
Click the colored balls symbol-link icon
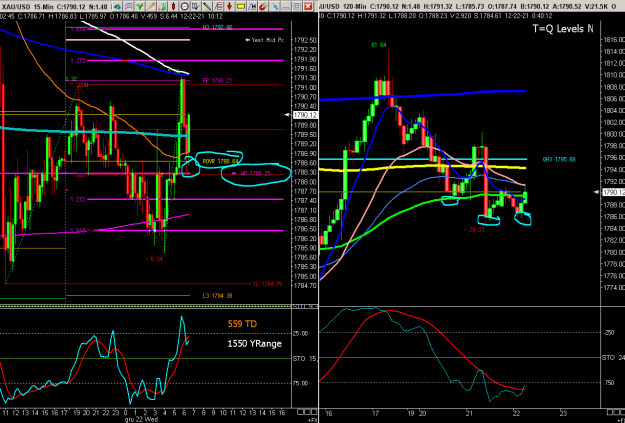click(x=117, y=6)
